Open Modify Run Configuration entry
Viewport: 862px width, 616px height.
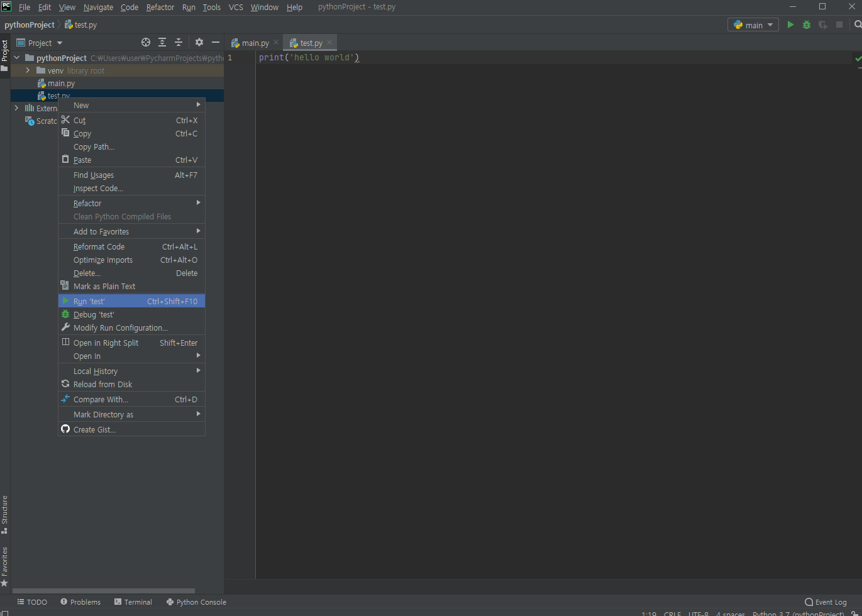click(131, 327)
